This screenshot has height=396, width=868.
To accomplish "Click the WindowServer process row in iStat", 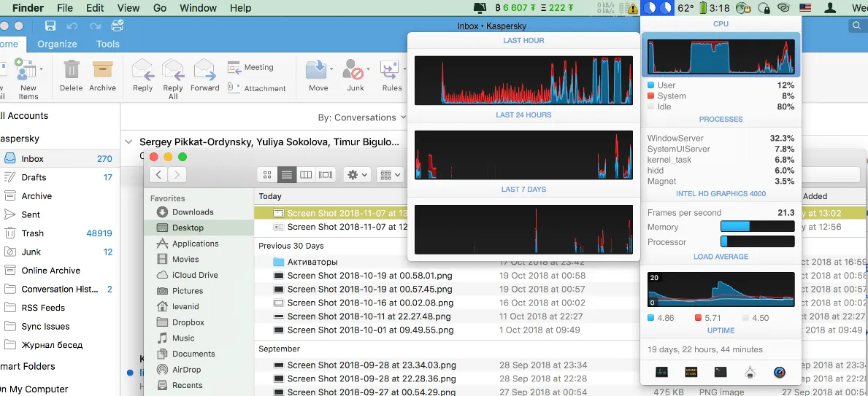I will click(721, 139).
